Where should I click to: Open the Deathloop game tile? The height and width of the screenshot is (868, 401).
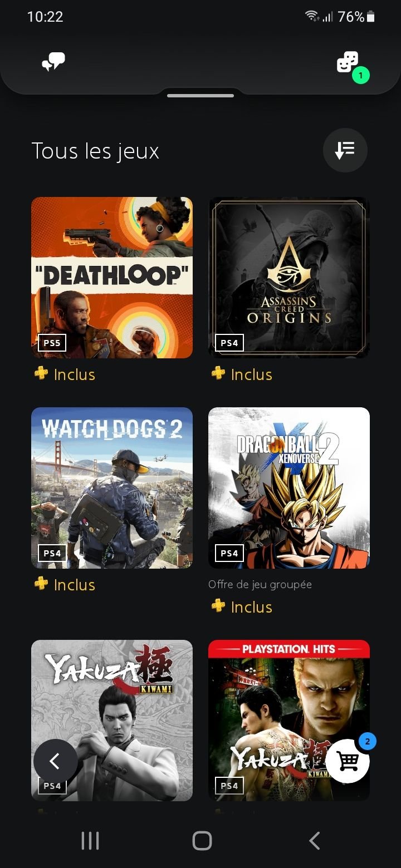[x=112, y=278]
